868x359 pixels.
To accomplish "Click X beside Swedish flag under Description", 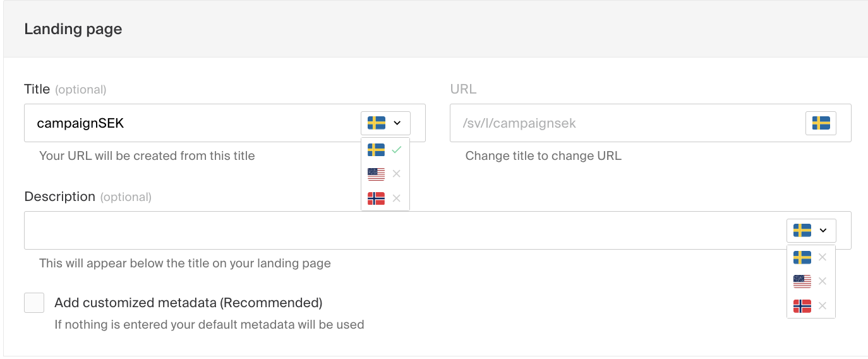I will click(823, 257).
